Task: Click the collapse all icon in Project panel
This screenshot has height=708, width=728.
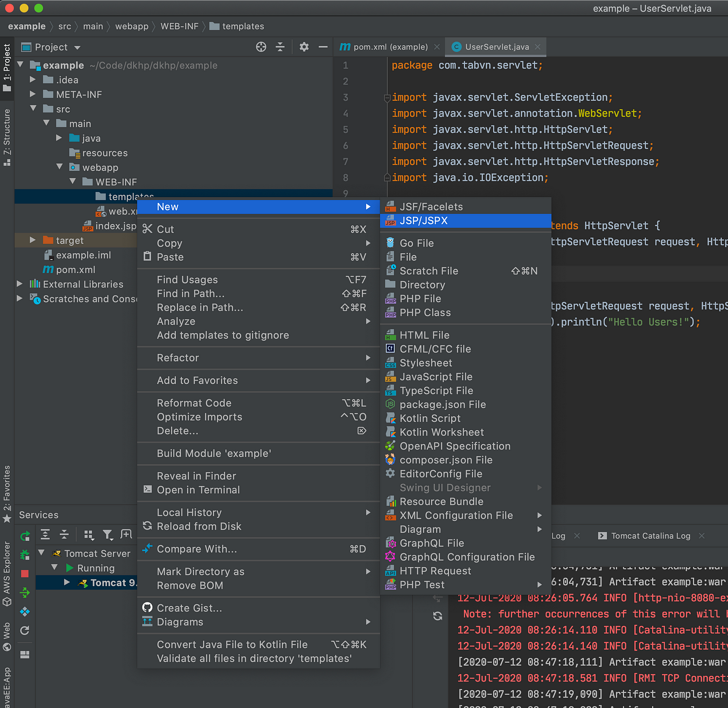Action: (x=280, y=47)
